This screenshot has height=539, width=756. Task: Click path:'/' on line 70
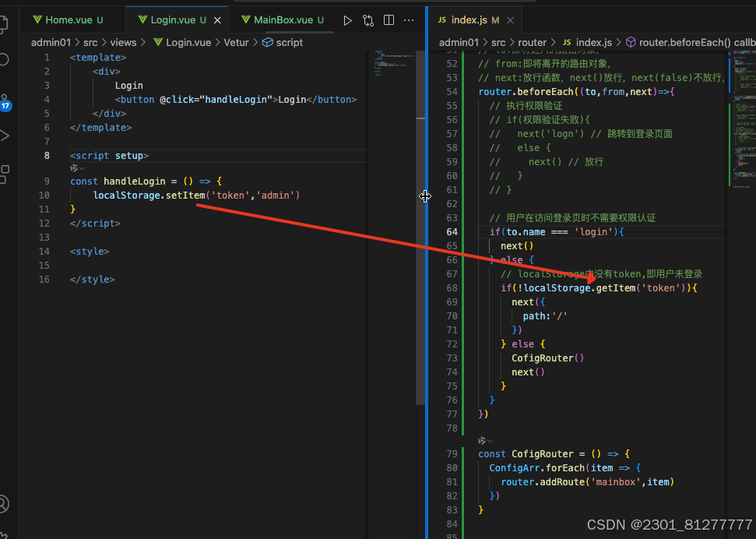tap(545, 315)
